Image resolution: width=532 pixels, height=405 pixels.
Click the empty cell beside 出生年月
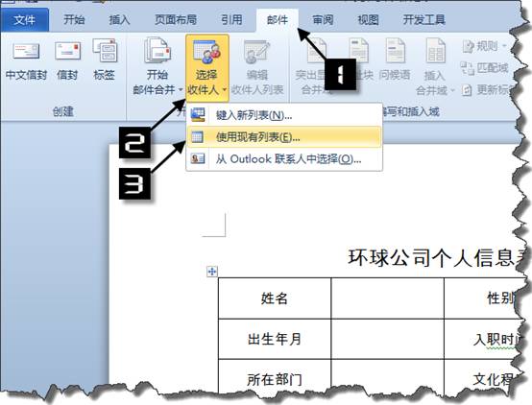[387, 339]
